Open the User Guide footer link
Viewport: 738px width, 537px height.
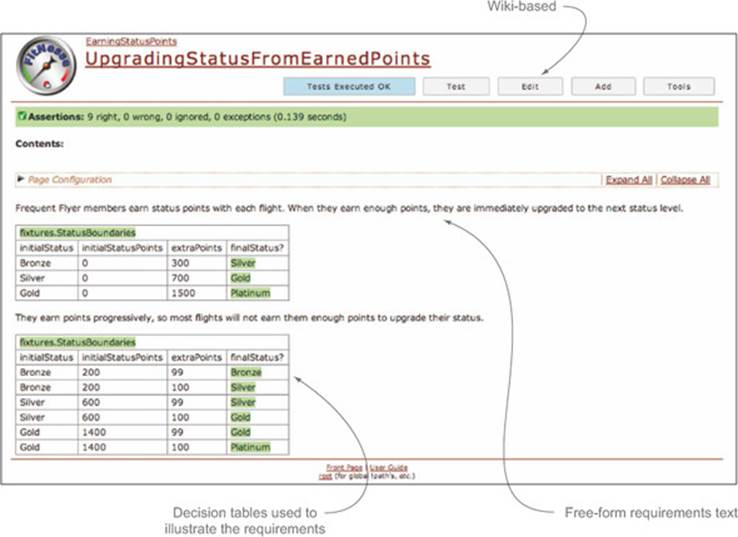click(389, 467)
